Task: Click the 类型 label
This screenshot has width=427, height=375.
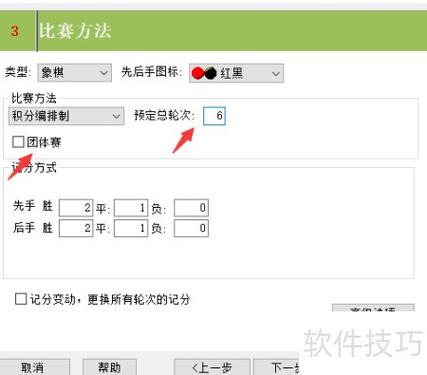Action: pos(18,72)
